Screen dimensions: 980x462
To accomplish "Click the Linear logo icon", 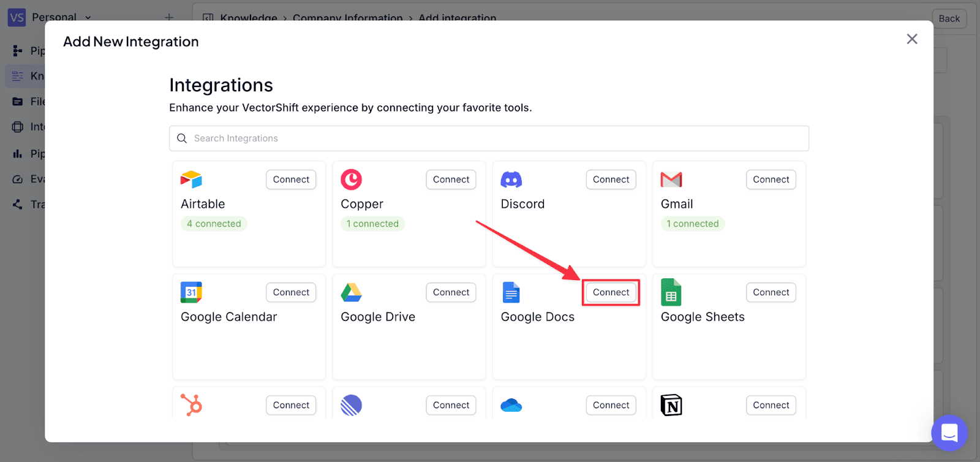I will pos(351,405).
